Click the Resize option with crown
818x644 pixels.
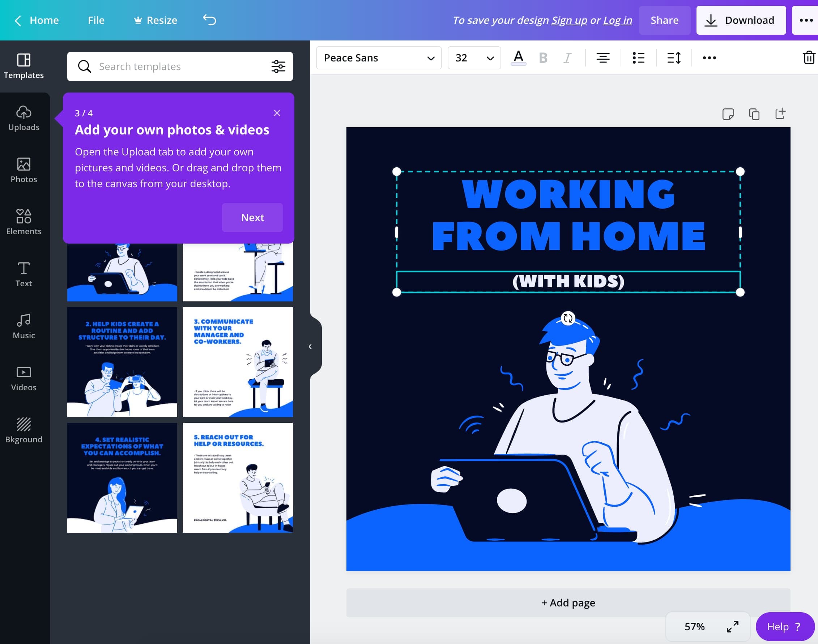(x=155, y=20)
